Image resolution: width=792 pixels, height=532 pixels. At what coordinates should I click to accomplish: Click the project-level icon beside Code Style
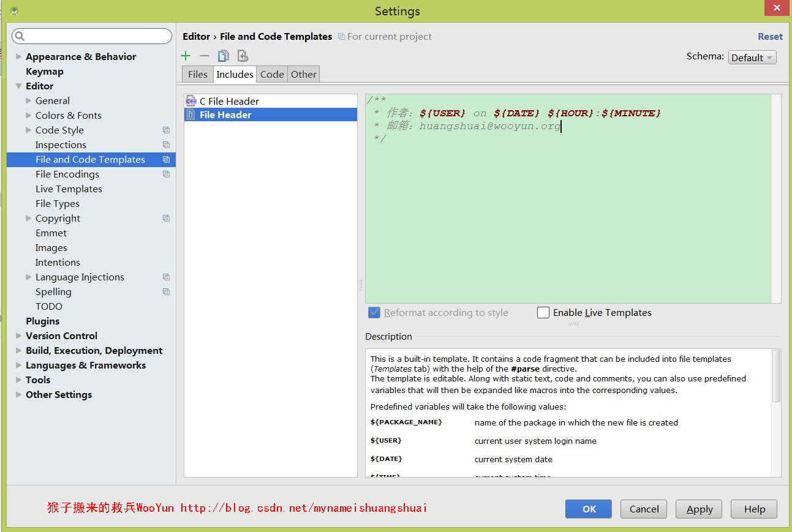(x=166, y=130)
